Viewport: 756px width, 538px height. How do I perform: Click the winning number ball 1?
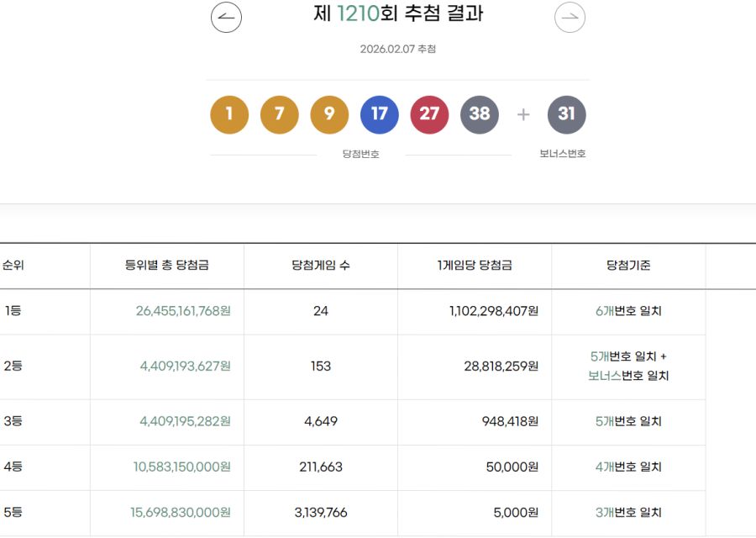tap(228, 114)
